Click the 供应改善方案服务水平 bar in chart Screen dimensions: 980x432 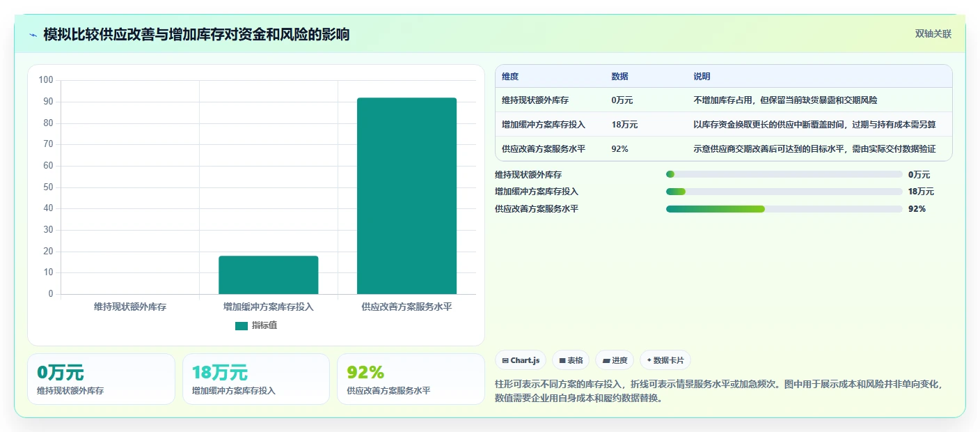coord(406,196)
